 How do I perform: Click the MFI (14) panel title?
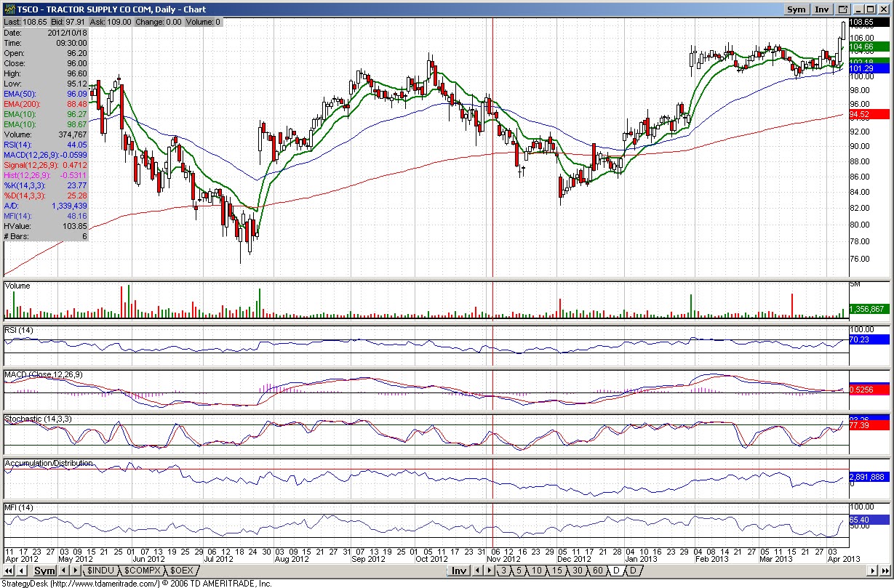point(19,507)
